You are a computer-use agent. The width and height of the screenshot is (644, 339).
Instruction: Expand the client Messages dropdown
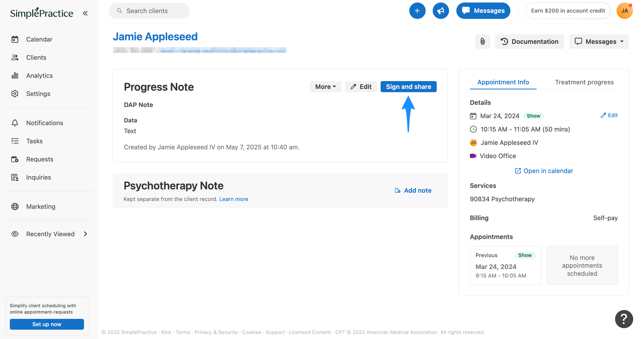pyautogui.click(x=599, y=42)
